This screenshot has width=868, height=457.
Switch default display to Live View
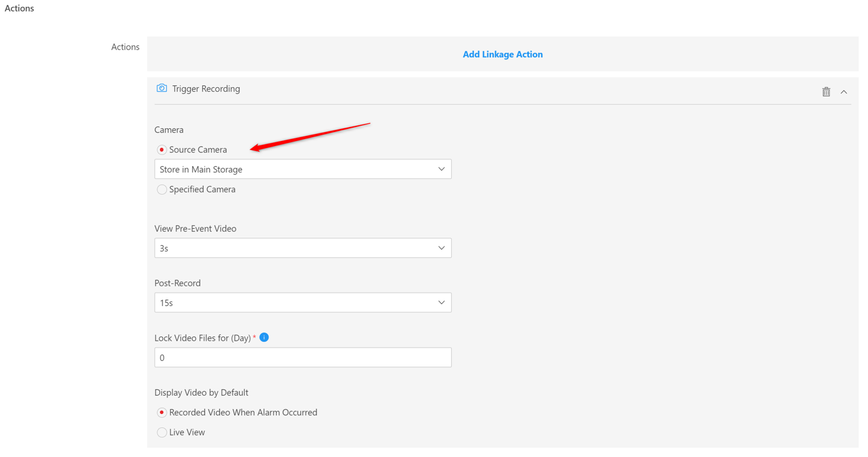click(x=162, y=432)
